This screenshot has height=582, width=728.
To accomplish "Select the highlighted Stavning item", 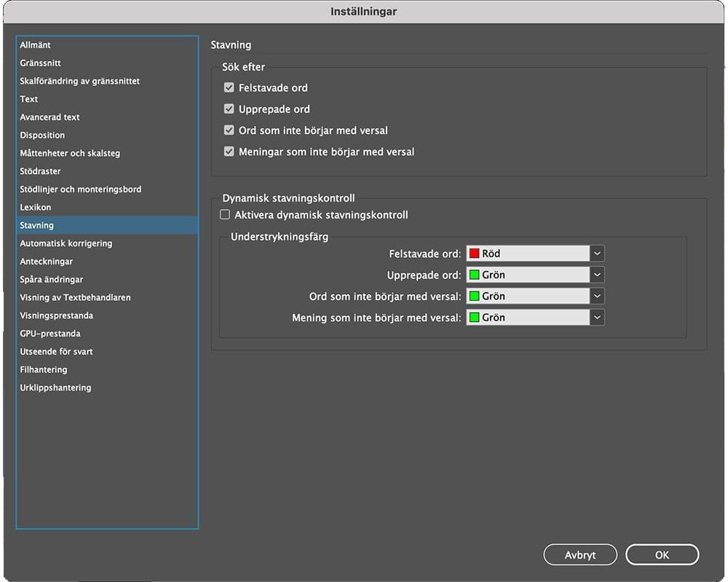I will click(107, 225).
